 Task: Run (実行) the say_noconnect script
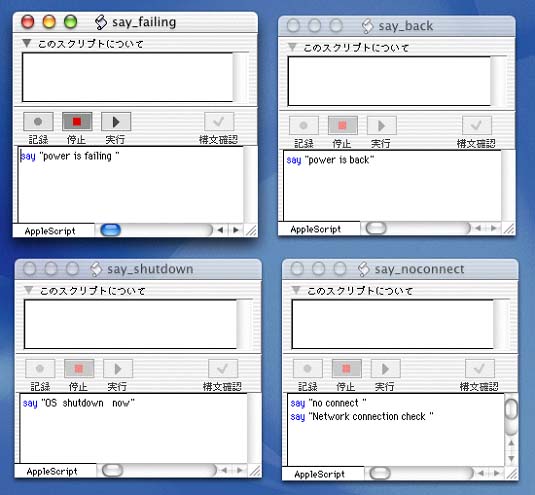pos(386,368)
